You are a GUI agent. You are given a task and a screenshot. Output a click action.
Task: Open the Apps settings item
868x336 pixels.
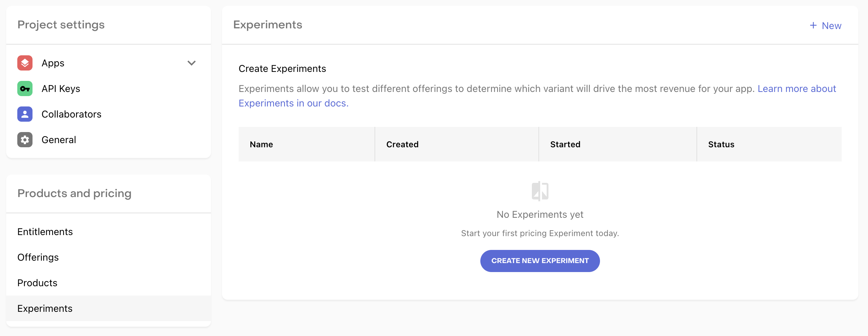53,63
